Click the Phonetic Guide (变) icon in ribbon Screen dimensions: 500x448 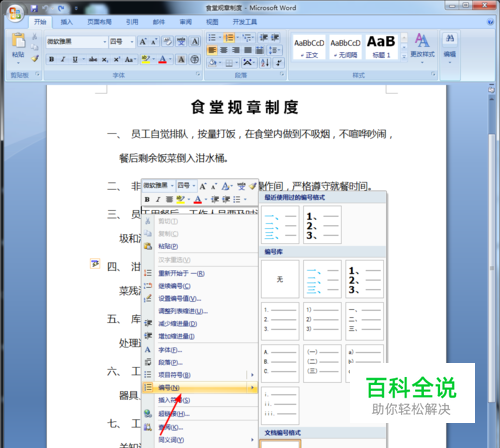point(181,42)
